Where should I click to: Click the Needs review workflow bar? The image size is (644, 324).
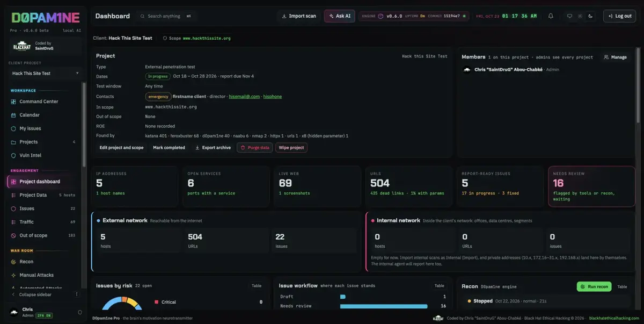(x=384, y=306)
